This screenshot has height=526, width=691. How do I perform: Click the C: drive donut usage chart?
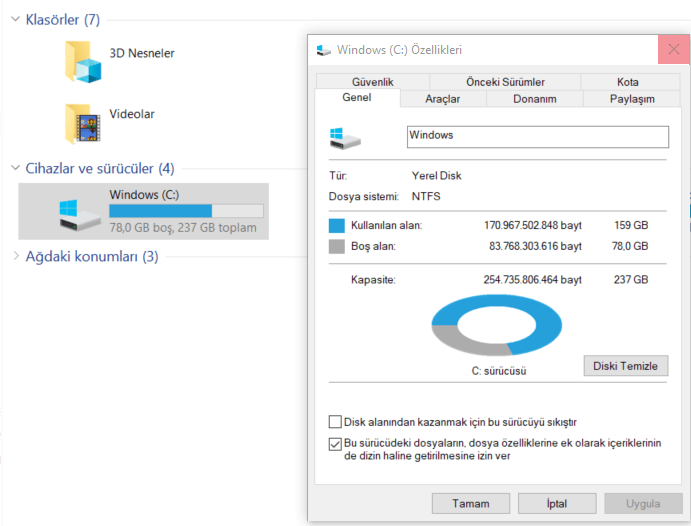point(497,325)
